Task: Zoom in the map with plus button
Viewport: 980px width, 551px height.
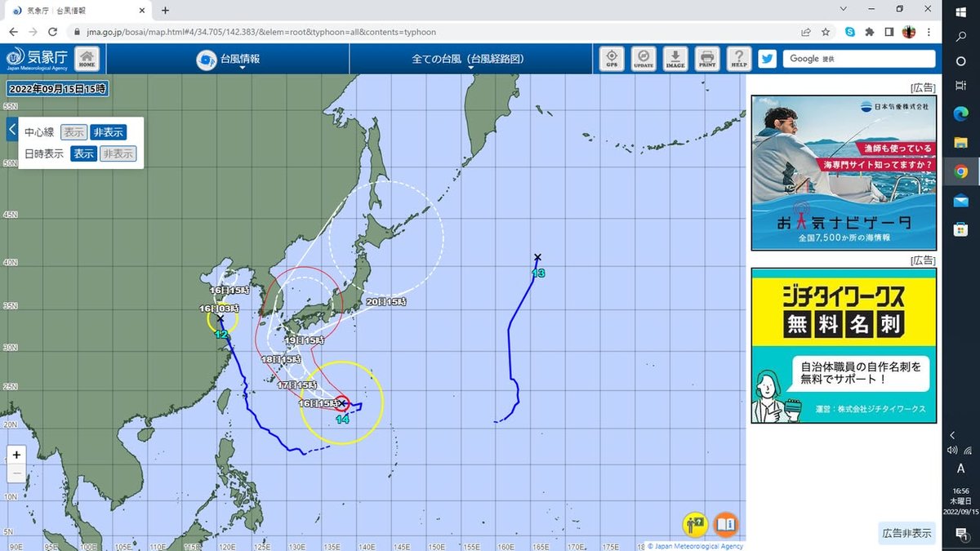Action: pyautogui.click(x=16, y=455)
